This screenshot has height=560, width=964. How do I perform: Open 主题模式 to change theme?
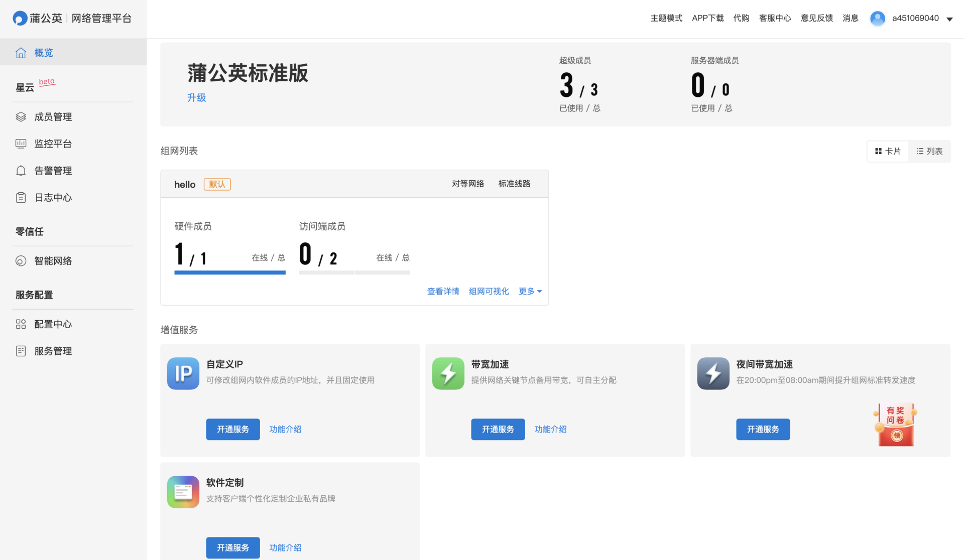[666, 18]
